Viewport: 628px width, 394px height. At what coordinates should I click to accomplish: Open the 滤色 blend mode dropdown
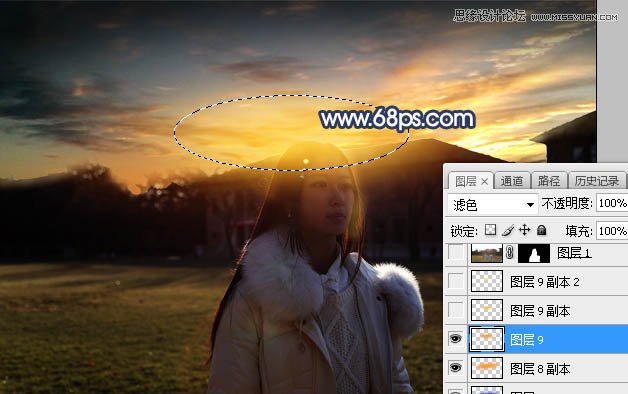[492, 205]
